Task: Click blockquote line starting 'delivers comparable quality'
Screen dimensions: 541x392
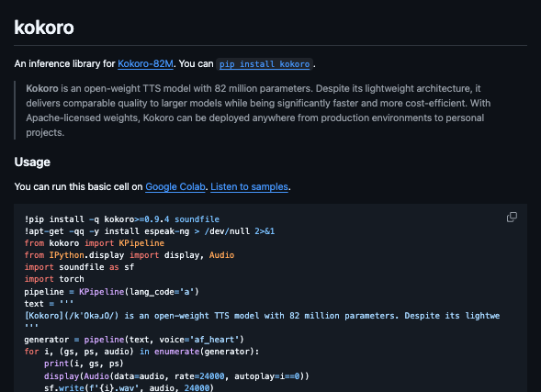Action: 258,103
